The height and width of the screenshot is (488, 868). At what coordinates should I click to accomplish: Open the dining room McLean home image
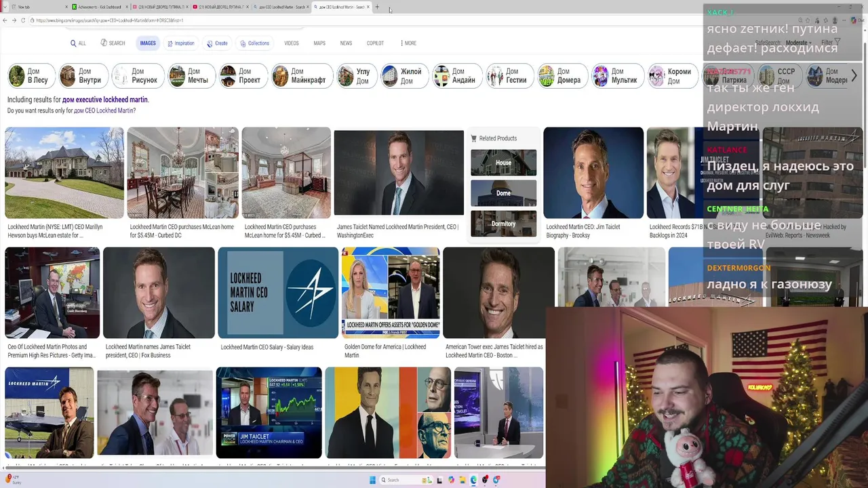point(182,173)
